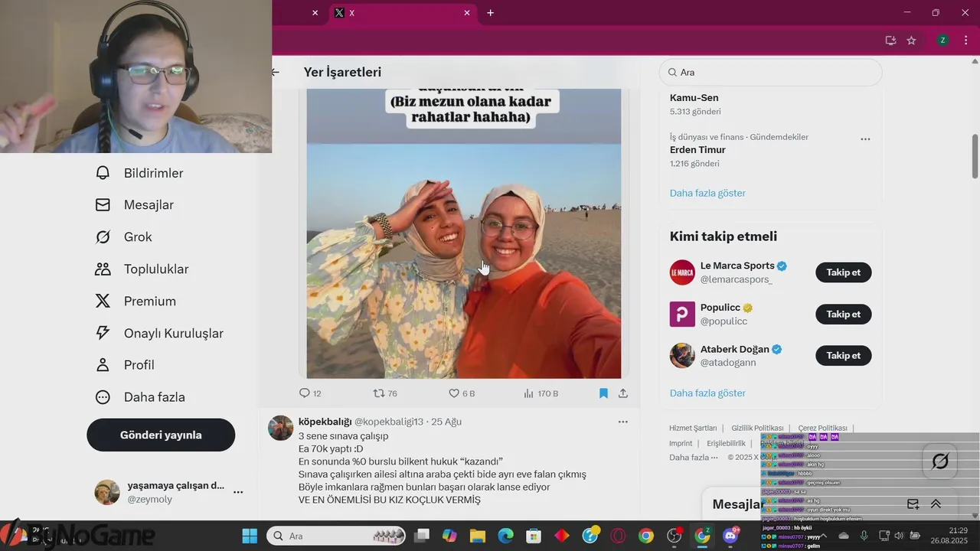Go to Profil page

coord(124,365)
